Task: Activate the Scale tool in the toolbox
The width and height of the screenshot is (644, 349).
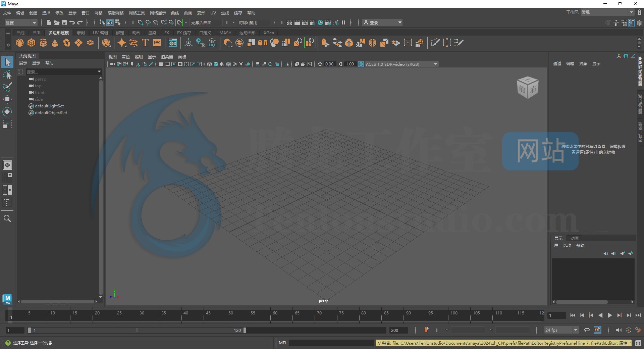Action: [x=7, y=124]
